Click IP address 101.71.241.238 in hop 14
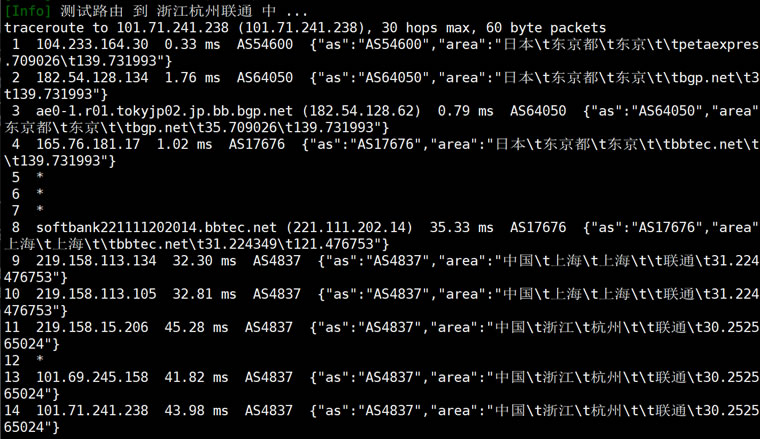This screenshot has width=760, height=439. click(x=92, y=410)
